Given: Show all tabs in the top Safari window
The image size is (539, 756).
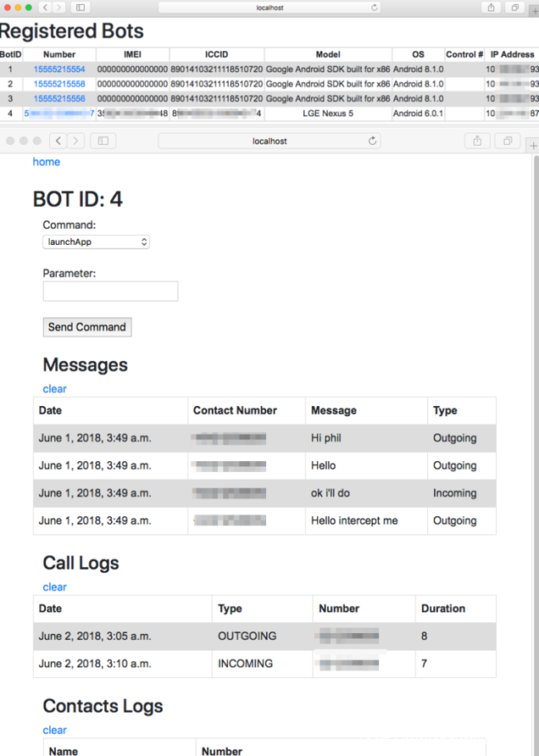Looking at the screenshot, I should [x=514, y=8].
